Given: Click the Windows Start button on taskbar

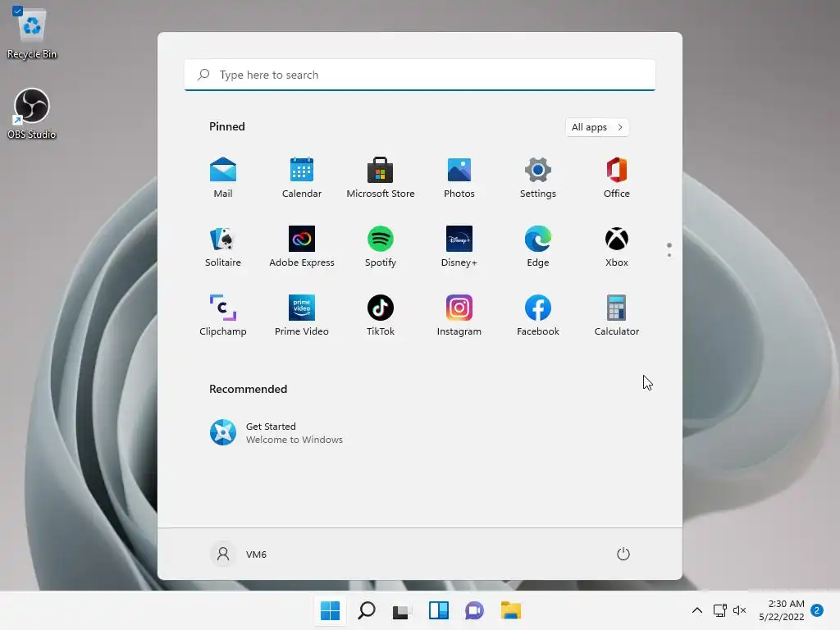Looking at the screenshot, I should (330, 610).
